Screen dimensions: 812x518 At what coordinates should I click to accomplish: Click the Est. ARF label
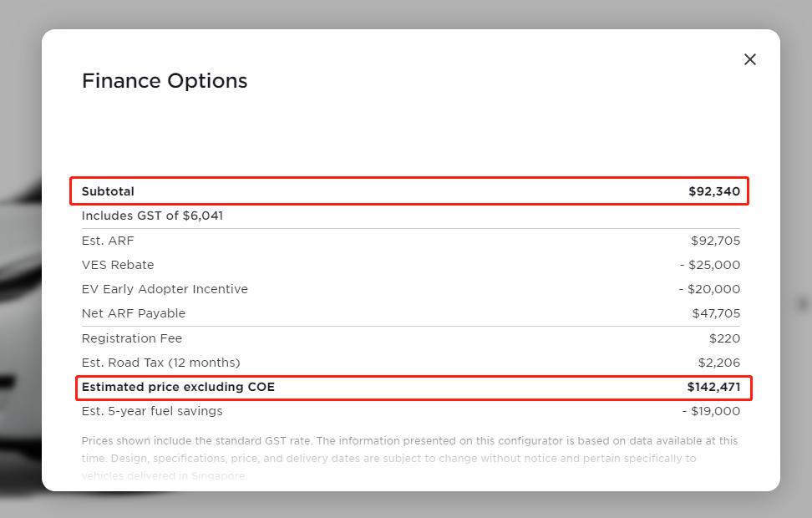click(108, 241)
